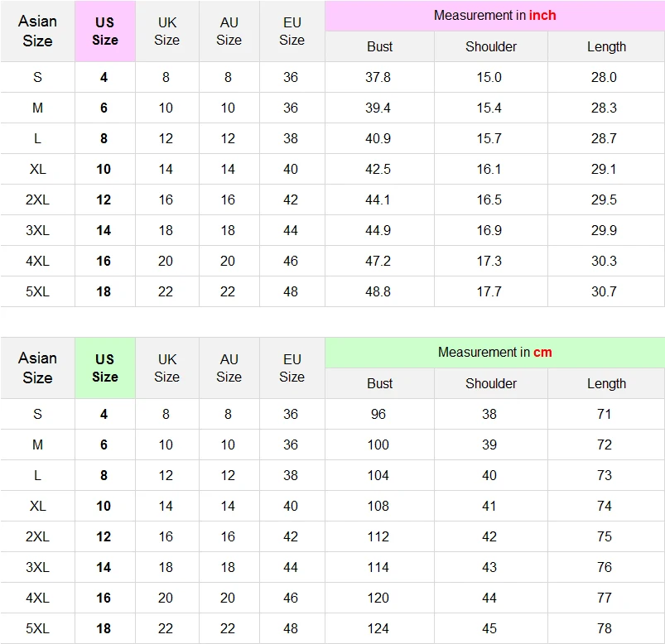Click the Asian Size header in top table
Screen dimensions: 665x644
click(x=37, y=31)
